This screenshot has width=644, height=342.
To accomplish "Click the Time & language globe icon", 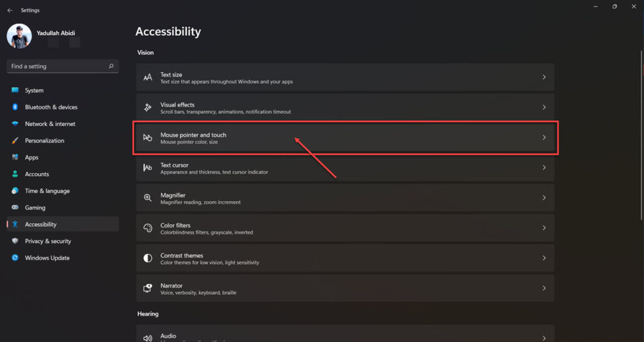I will tap(15, 191).
